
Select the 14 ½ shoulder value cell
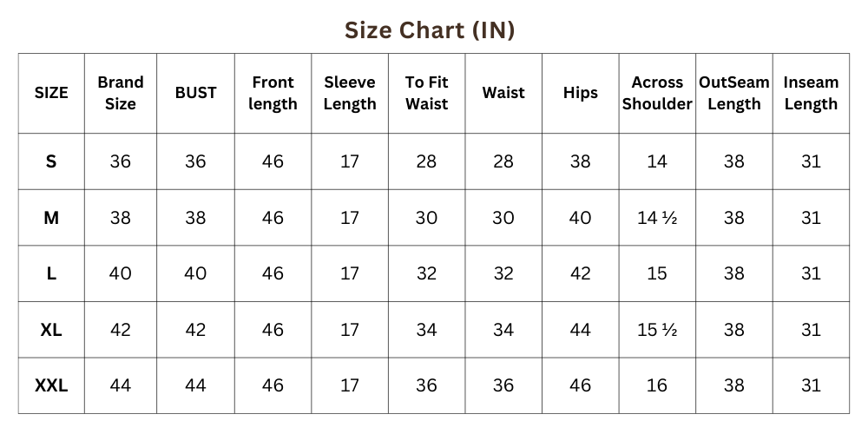coord(657,218)
